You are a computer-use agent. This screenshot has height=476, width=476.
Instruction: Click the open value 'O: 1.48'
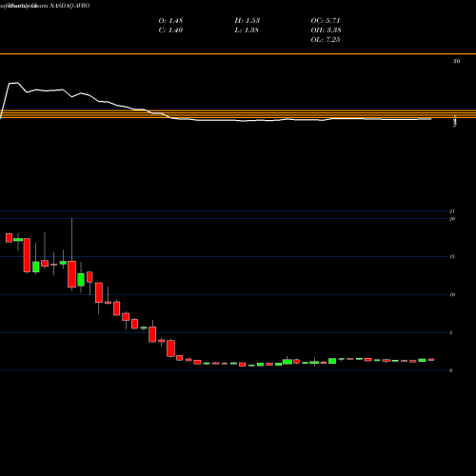click(170, 21)
